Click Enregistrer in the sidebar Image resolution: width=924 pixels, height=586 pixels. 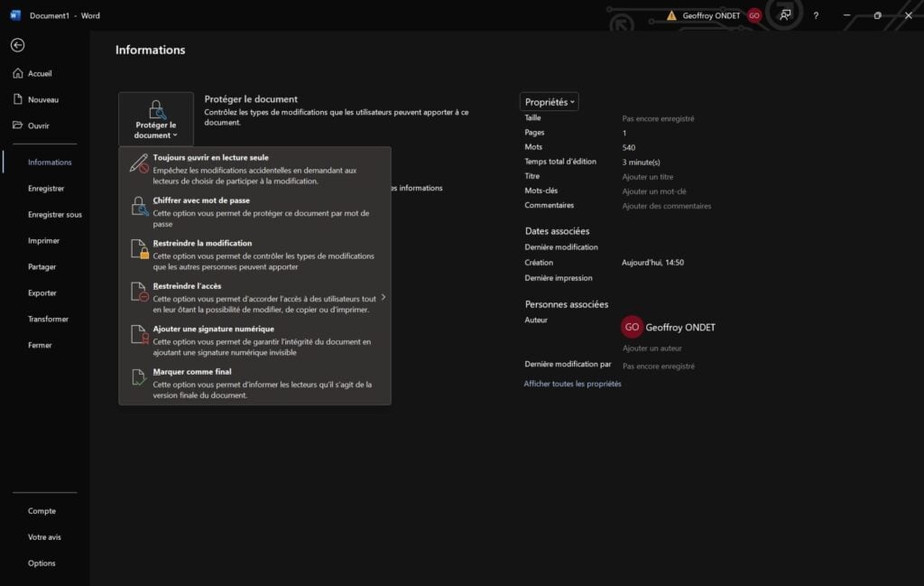tap(45, 188)
